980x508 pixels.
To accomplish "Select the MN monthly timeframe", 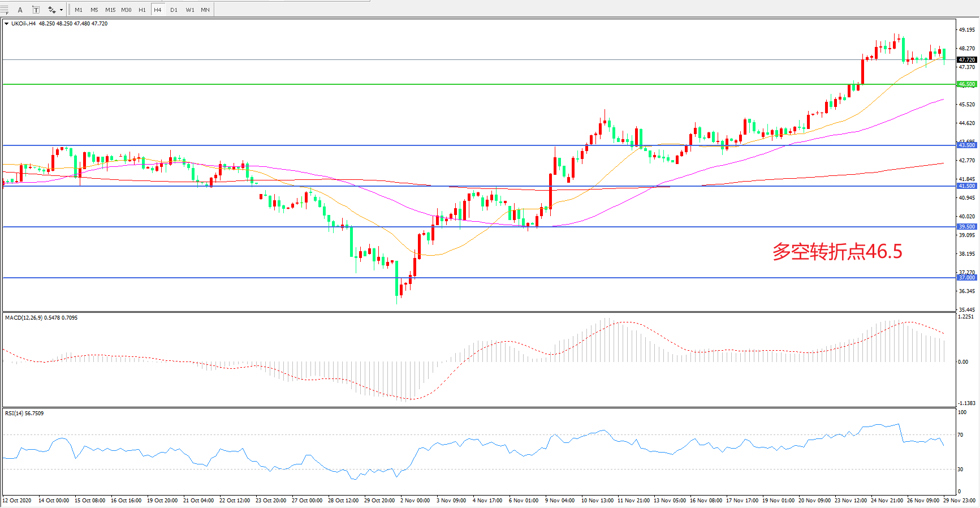I will tap(205, 10).
